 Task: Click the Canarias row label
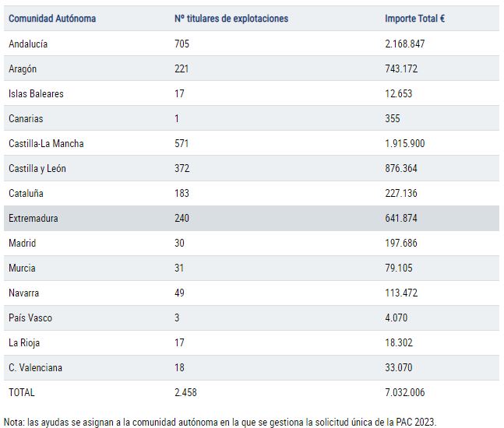tap(26, 118)
